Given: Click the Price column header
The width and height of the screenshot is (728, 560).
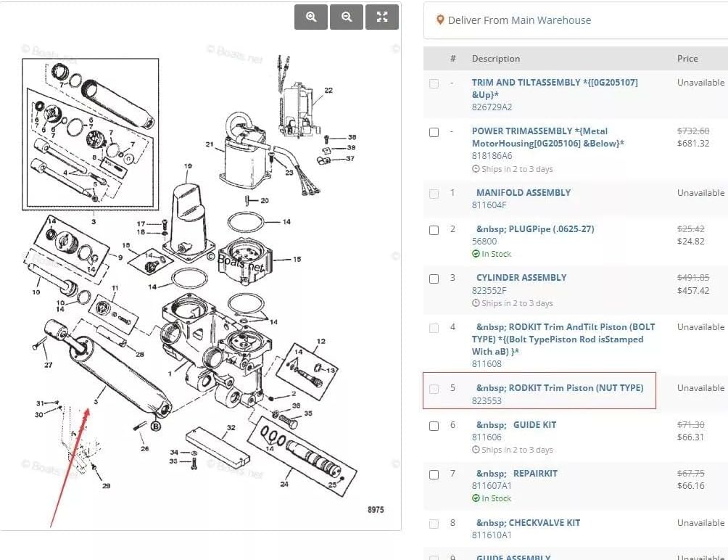Looking at the screenshot, I should [687, 59].
